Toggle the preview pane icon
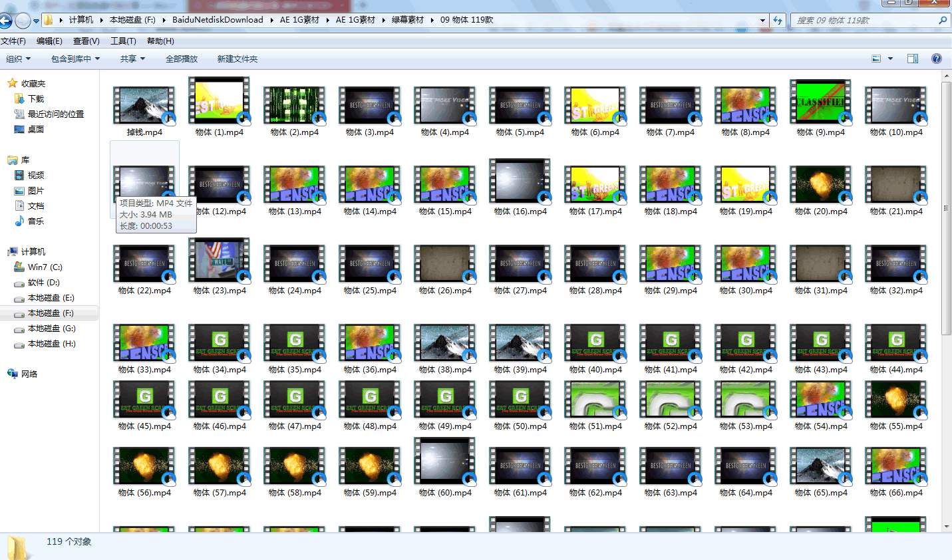The image size is (952, 560). [912, 59]
